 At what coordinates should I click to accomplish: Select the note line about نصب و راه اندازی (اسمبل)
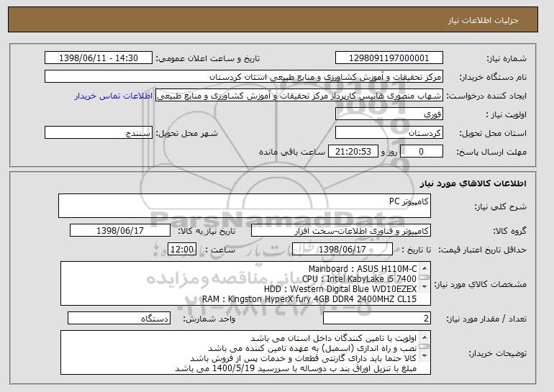coord(312,348)
